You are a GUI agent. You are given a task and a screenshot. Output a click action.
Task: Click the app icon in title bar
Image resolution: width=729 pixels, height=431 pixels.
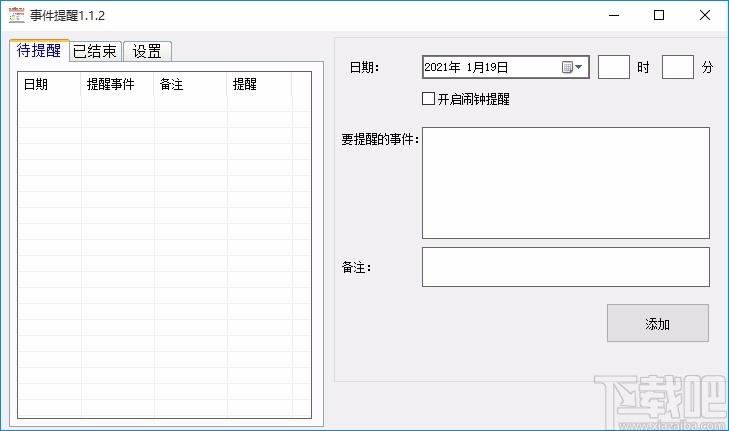pos(17,15)
